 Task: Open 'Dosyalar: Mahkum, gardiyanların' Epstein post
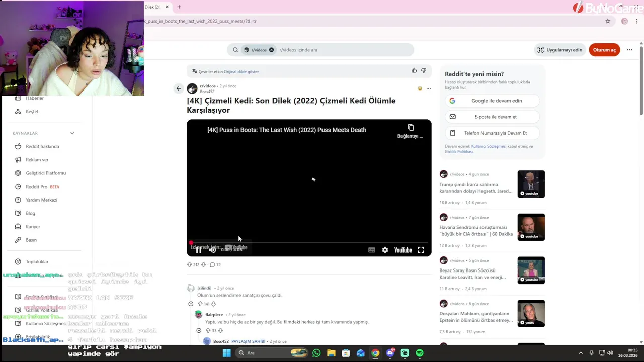[476, 317]
